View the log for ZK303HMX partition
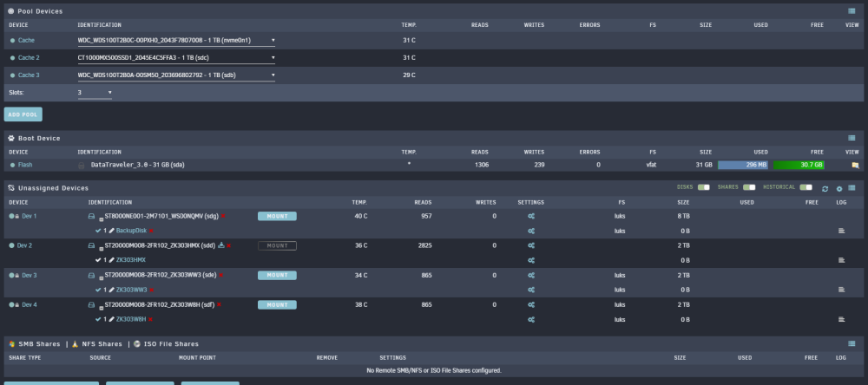 841,260
